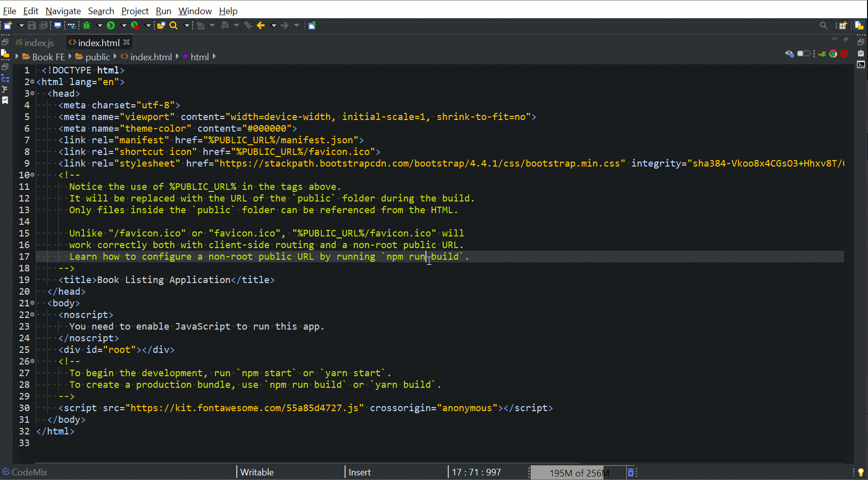Expand the breadcrumb arrow after public folder

115,57
